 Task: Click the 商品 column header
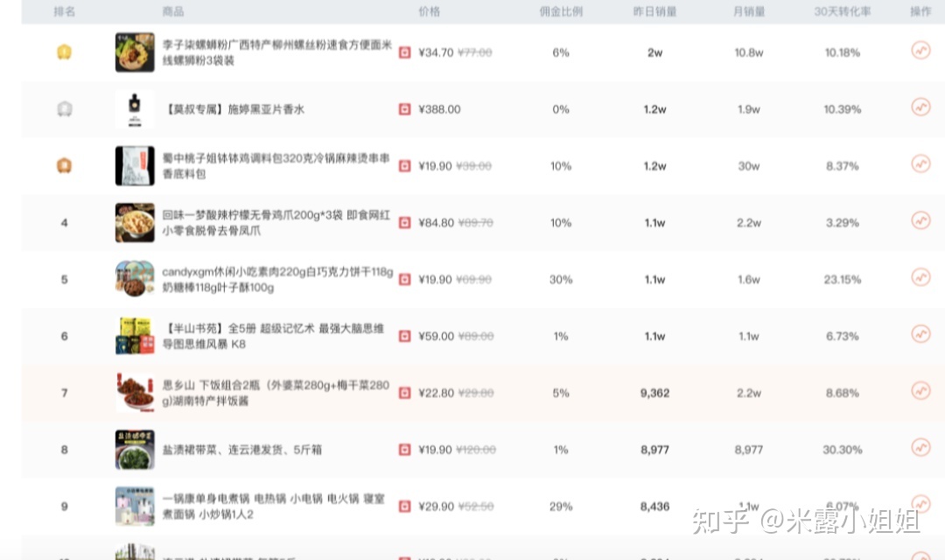pyautogui.click(x=173, y=11)
